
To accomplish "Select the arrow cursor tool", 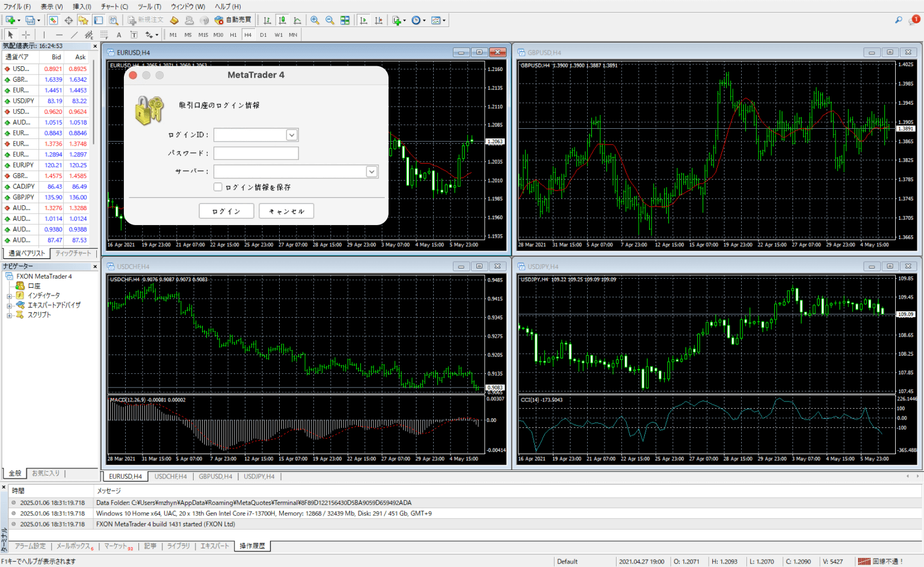I will coord(10,35).
